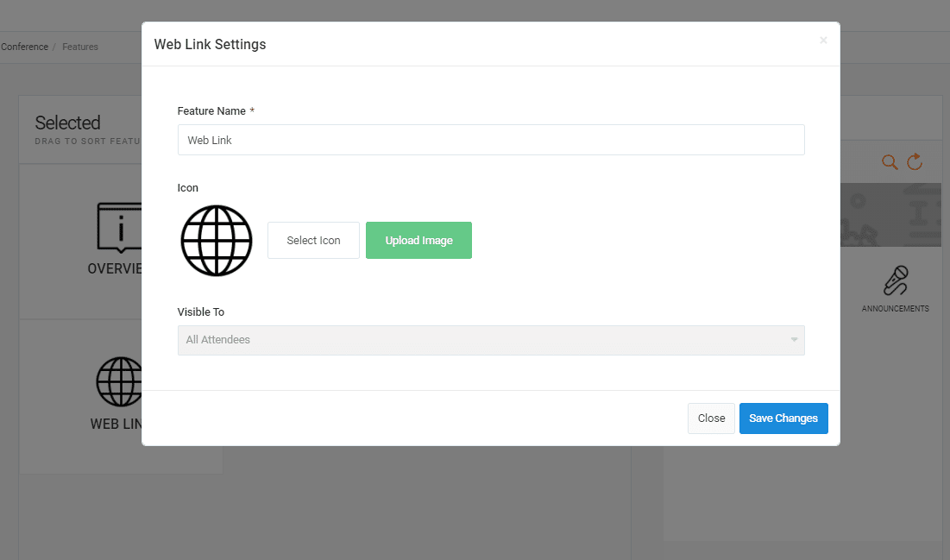
Task: Dismiss dialog using the top-right X icon
Action: pyautogui.click(x=823, y=41)
